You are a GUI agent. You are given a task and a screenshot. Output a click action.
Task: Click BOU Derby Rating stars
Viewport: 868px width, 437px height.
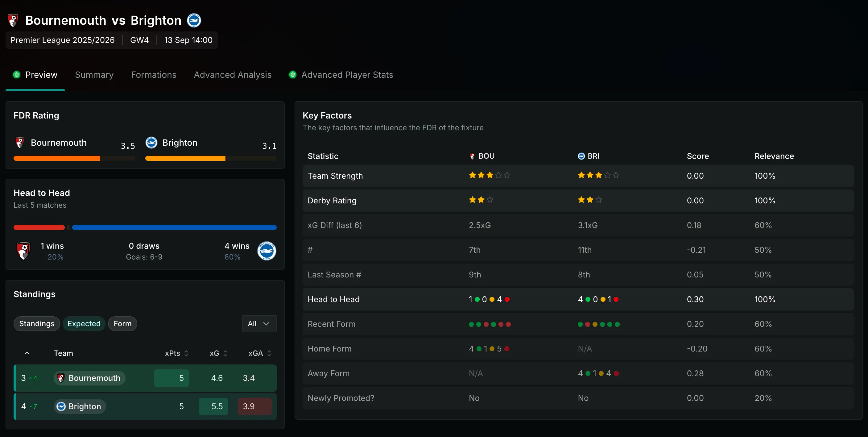(481, 200)
